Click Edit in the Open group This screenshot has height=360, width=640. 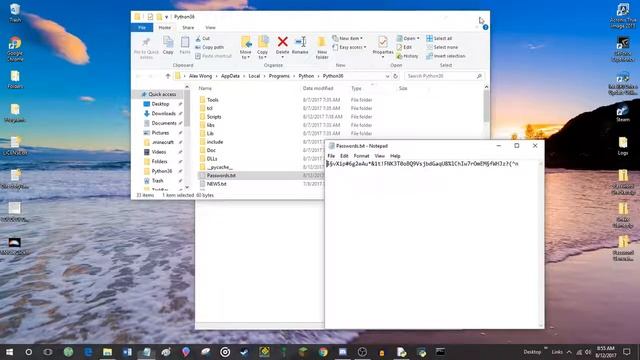click(404, 47)
